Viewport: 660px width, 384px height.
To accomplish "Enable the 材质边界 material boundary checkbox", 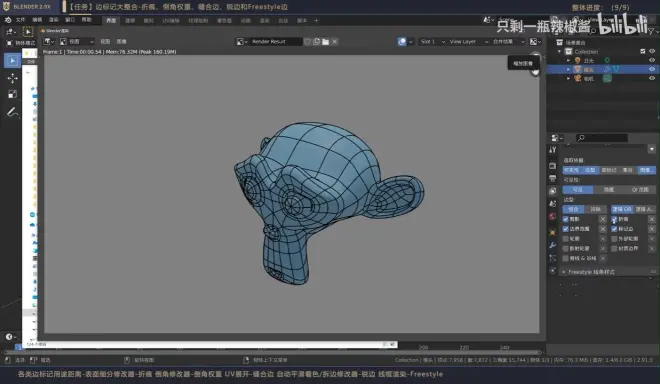I will 614,248.
